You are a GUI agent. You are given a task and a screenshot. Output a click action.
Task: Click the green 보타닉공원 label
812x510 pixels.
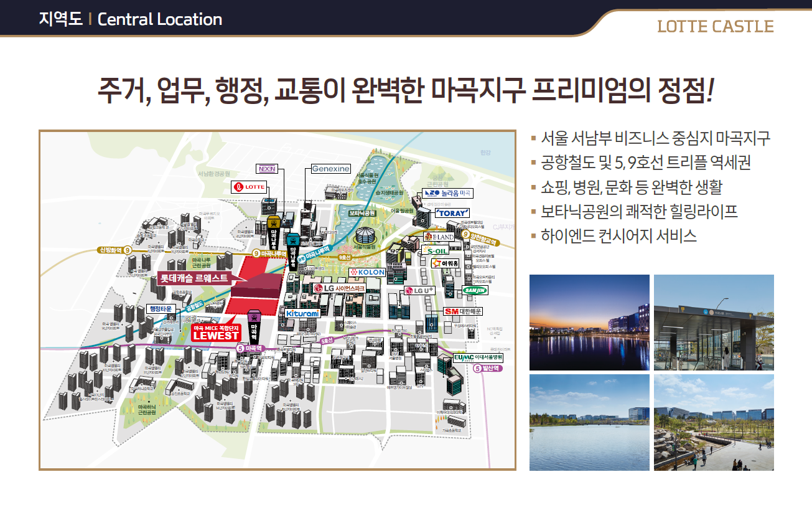[362, 213]
